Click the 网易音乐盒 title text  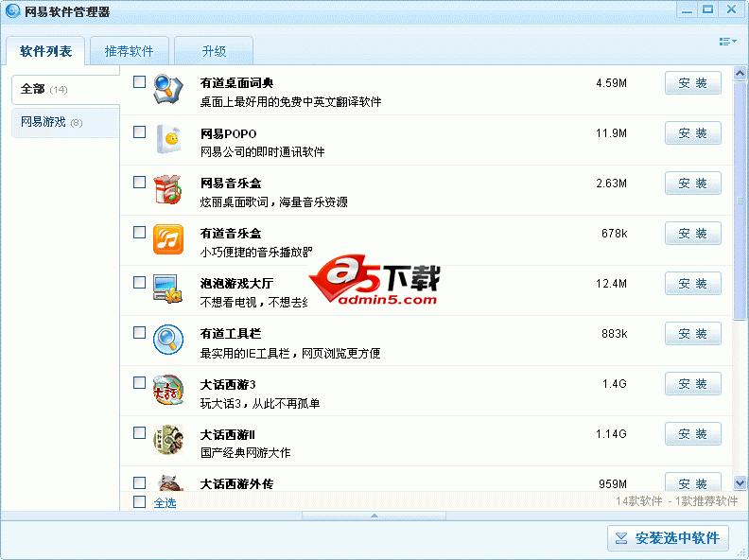pos(231,184)
